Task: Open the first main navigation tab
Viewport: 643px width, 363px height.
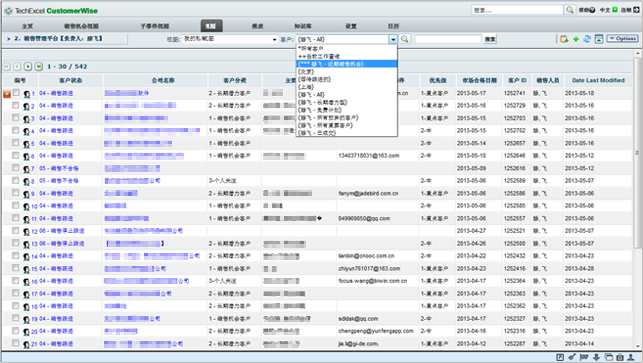Action: pyautogui.click(x=27, y=26)
